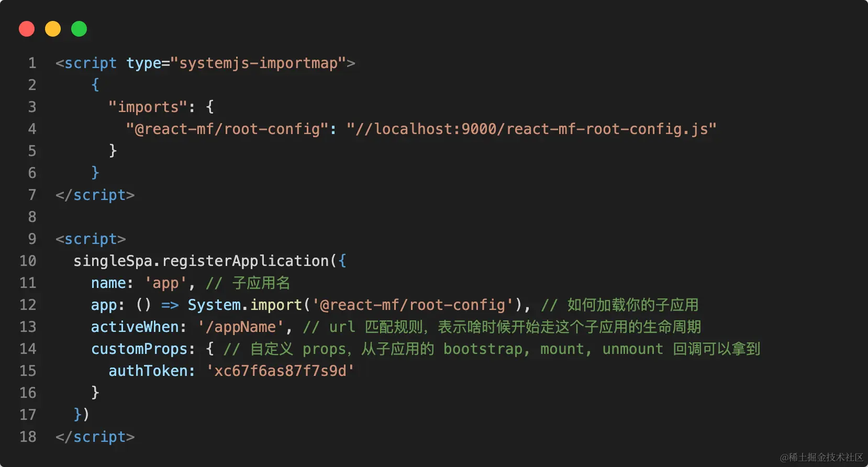Click "System.import" on line 12
Screen dimensions: 868x467
245,305
